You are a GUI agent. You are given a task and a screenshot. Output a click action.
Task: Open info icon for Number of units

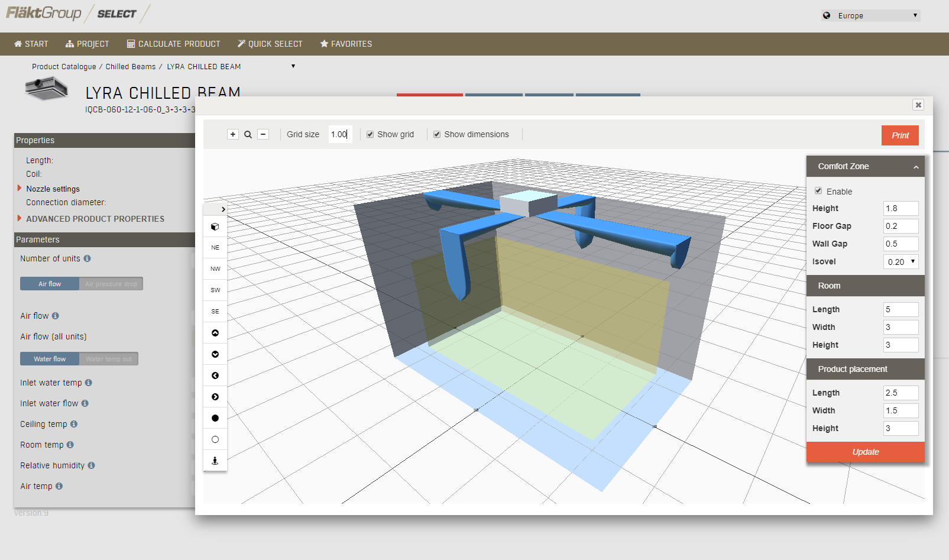(x=88, y=258)
